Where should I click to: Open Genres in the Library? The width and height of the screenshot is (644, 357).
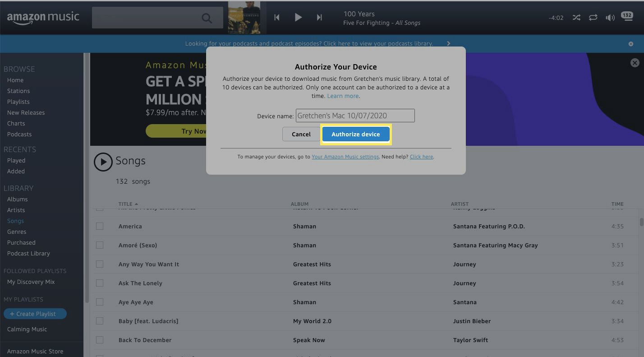pyautogui.click(x=17, y=232)
